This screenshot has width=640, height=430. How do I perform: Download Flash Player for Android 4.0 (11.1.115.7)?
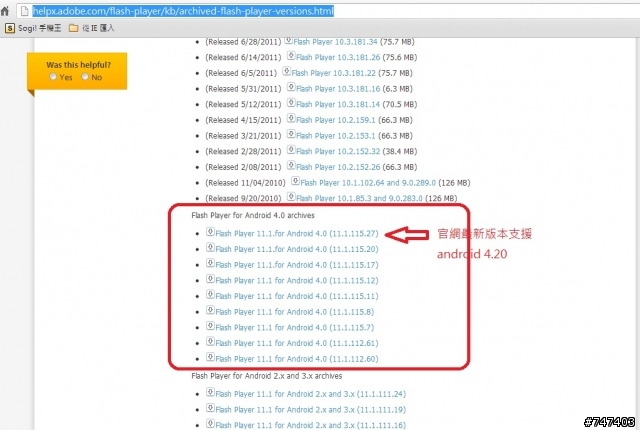(x=294, y=328)
